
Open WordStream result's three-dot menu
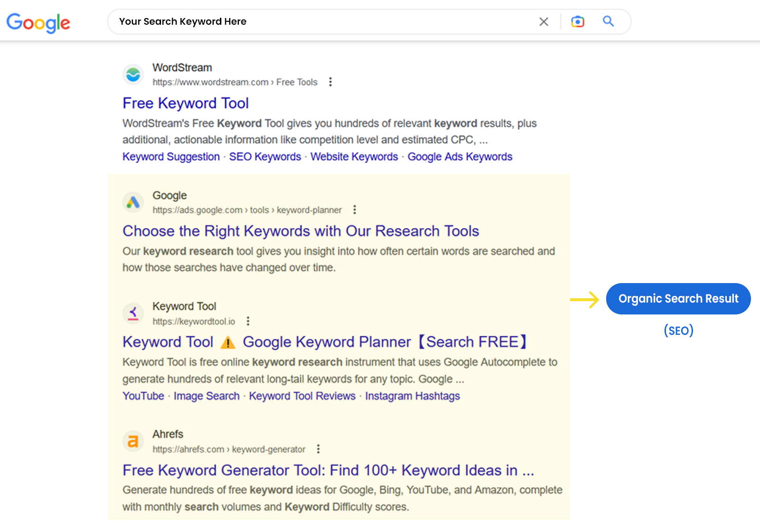pos(331,82)
